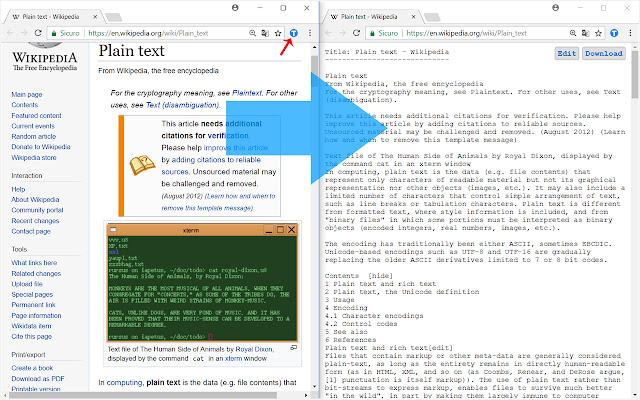Open What links here link
Viewport: 640px width, 400px height.
point(34,263)
